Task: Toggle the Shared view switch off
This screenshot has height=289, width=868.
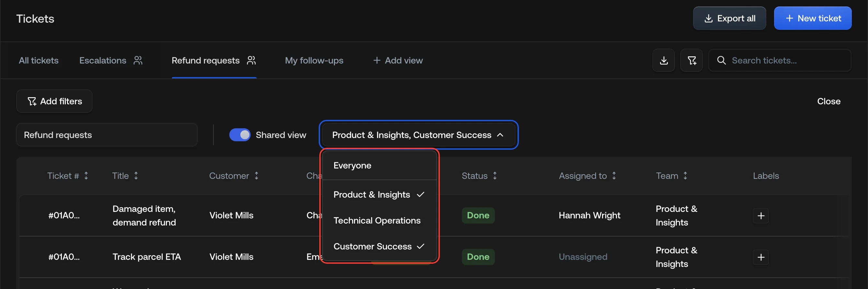Action: (x=240, y=135)
